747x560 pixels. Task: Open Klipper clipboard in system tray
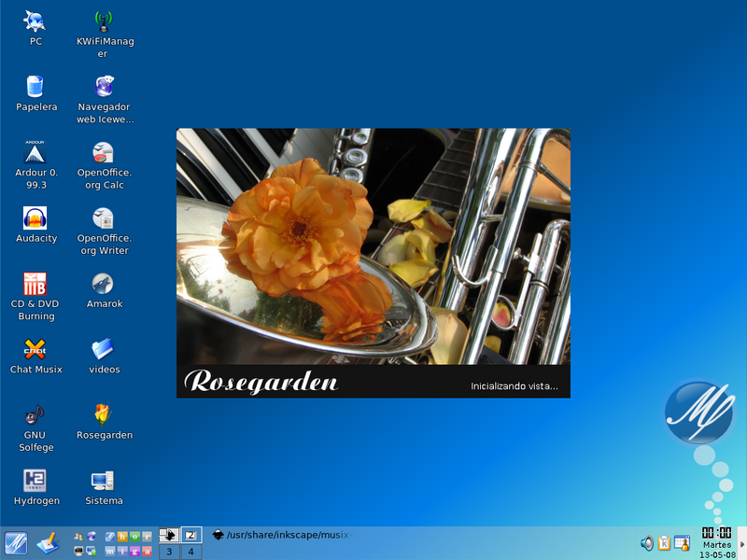coord(665,543)
